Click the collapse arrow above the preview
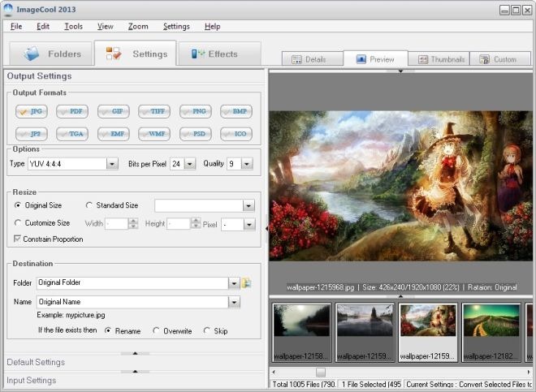The image size is (536, 392). [x=400, y=71]
